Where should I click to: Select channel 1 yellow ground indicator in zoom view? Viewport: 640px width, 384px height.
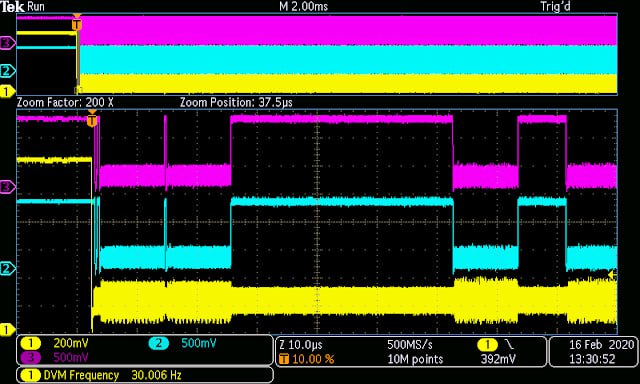7,329
